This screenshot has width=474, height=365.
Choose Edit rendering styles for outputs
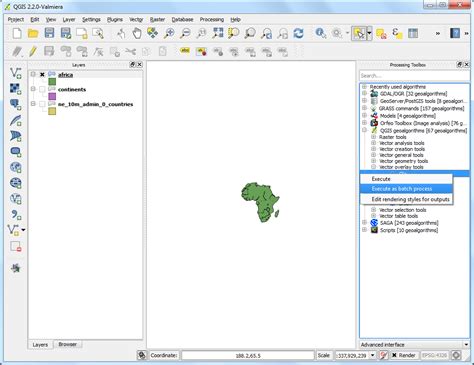pos(406,199)
